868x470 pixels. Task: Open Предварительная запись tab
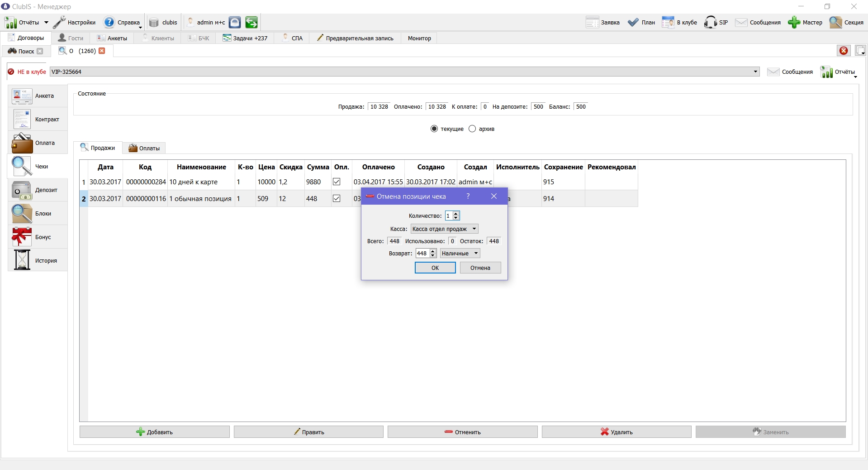click(x=355, y=38)
